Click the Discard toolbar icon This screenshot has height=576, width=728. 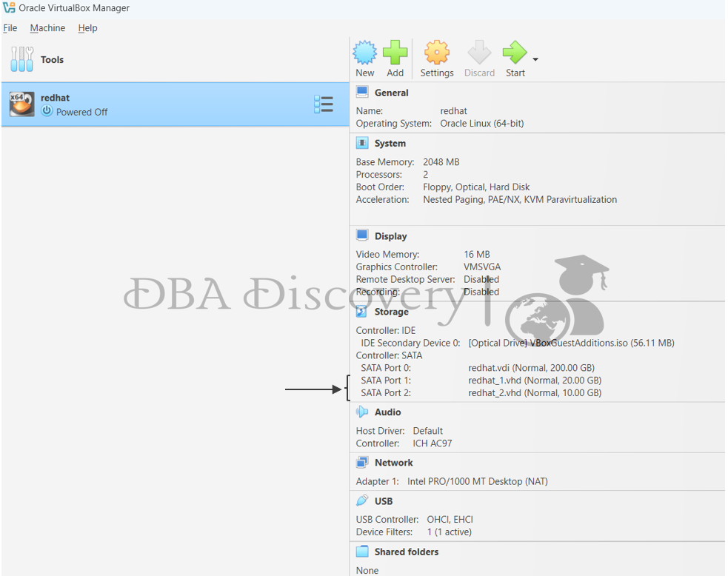(479, 53)
